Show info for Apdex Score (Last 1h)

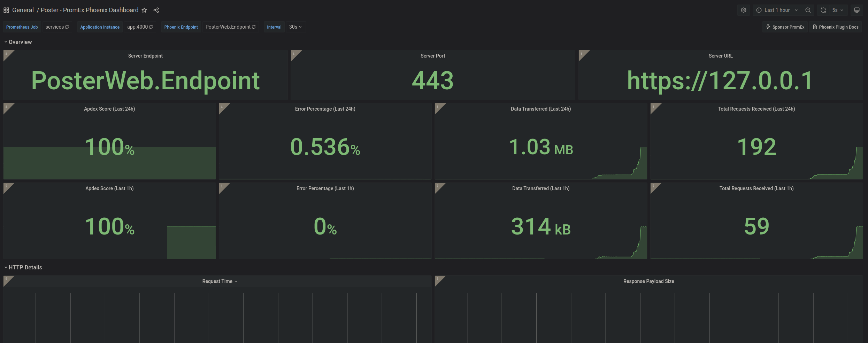point(7,186)
